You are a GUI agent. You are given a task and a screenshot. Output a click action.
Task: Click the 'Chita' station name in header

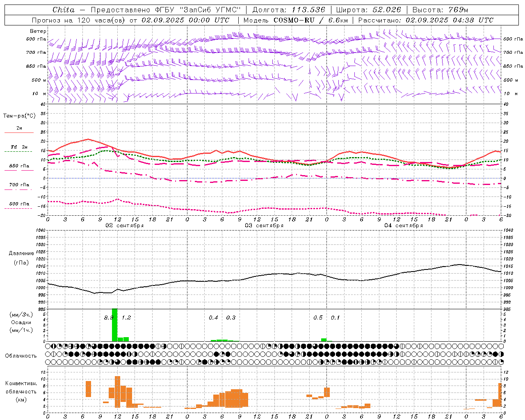click(x=64, y=10)
